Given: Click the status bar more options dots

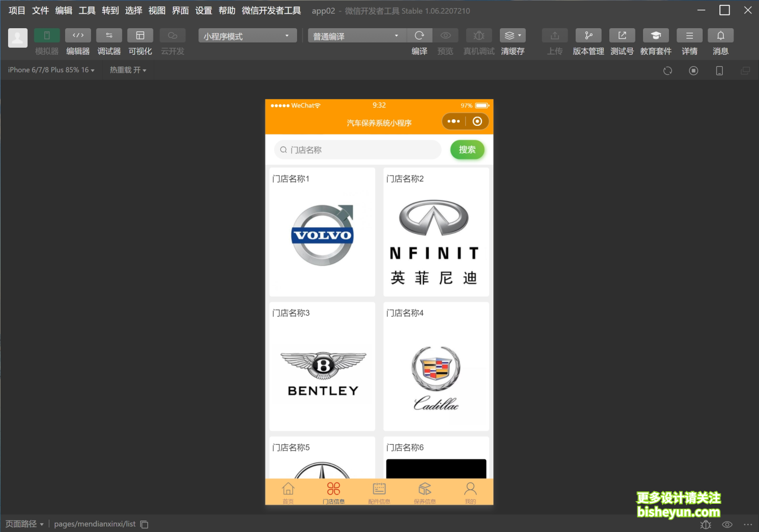Looking at the screenshot, I should pyautogui.click(x=748, y=524).
